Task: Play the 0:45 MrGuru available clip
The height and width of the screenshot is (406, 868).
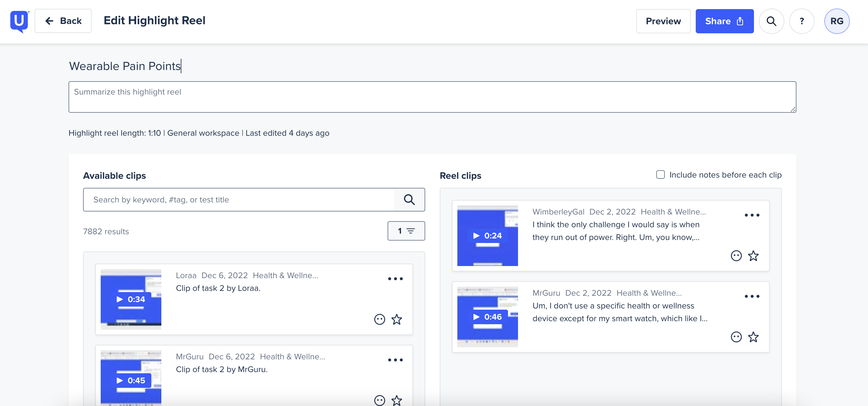Action: [x=131, y=378]
